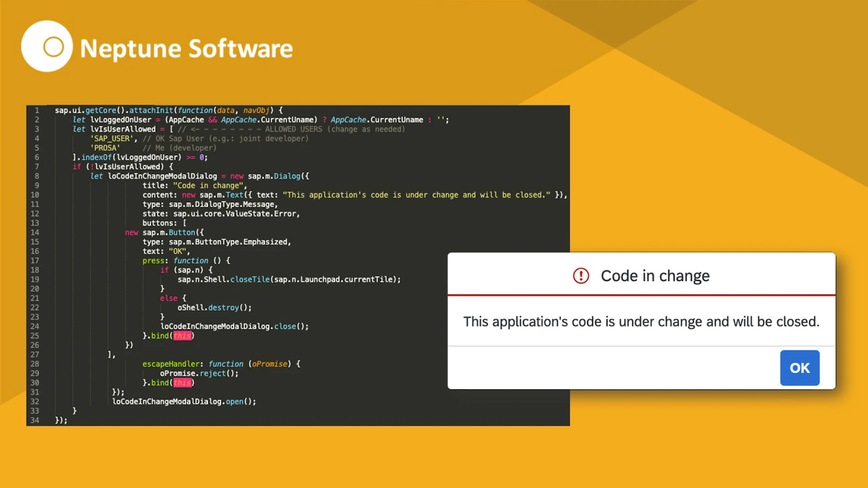Image resolution: width=868 pixels, height=488 pixels.
Task: Click the Neptune Software circle logo
Action: click(x=47, y=47)
